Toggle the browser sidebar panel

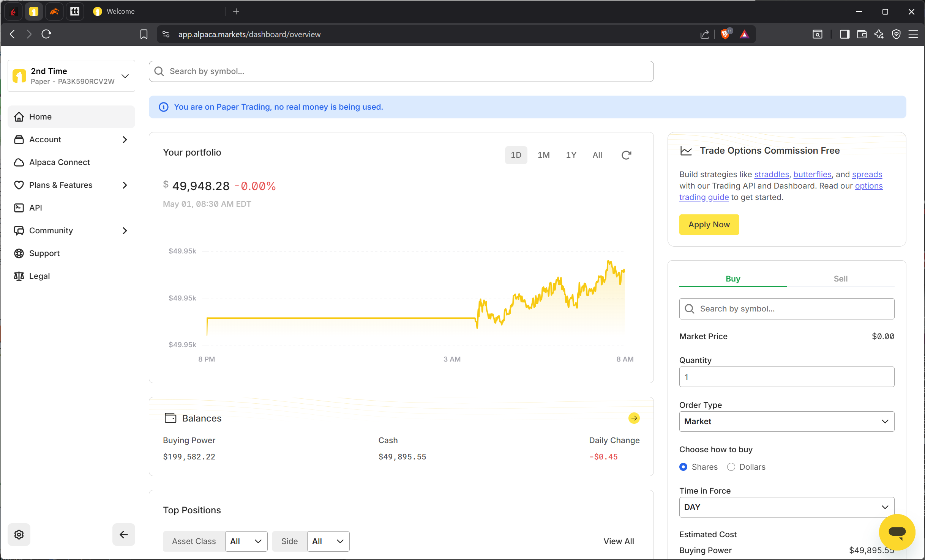(844, 35)
